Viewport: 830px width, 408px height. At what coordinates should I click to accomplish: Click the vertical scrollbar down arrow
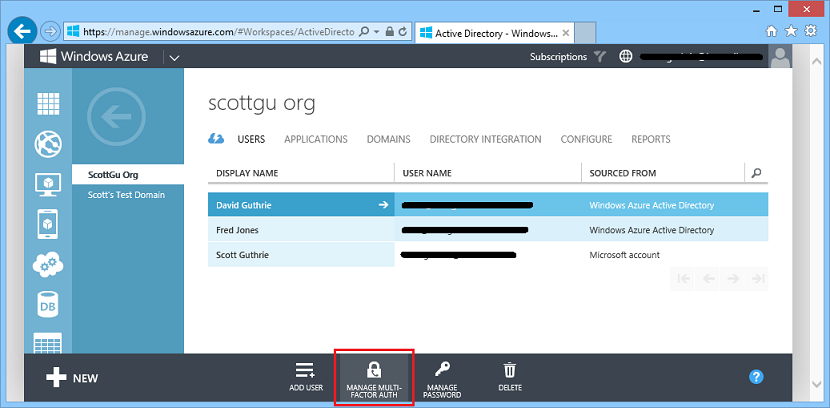click(x=816, y=382)
